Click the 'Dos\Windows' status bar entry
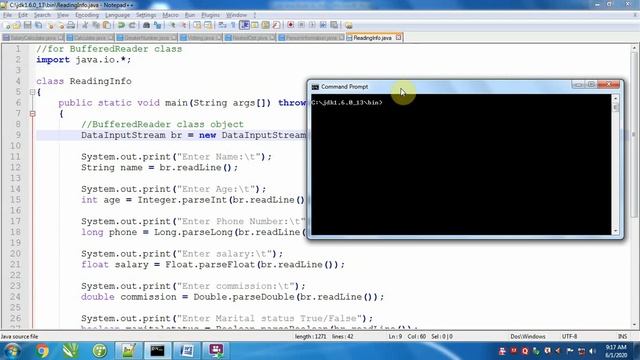640x360 pixels. point(527,336)
